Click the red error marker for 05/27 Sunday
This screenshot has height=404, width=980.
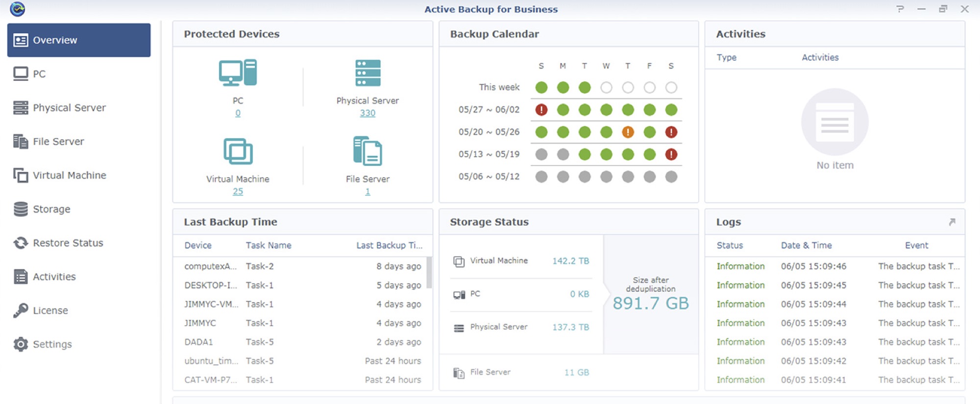click(541, 110)
